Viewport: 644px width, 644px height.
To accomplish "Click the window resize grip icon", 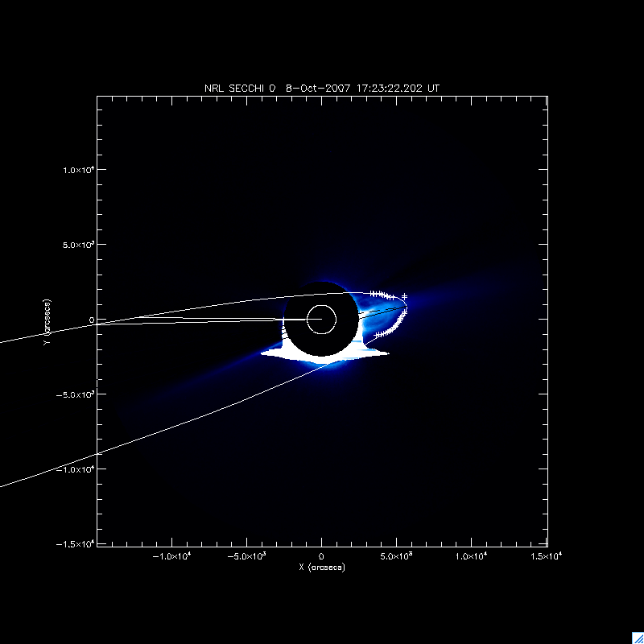I will pos(637,637).
